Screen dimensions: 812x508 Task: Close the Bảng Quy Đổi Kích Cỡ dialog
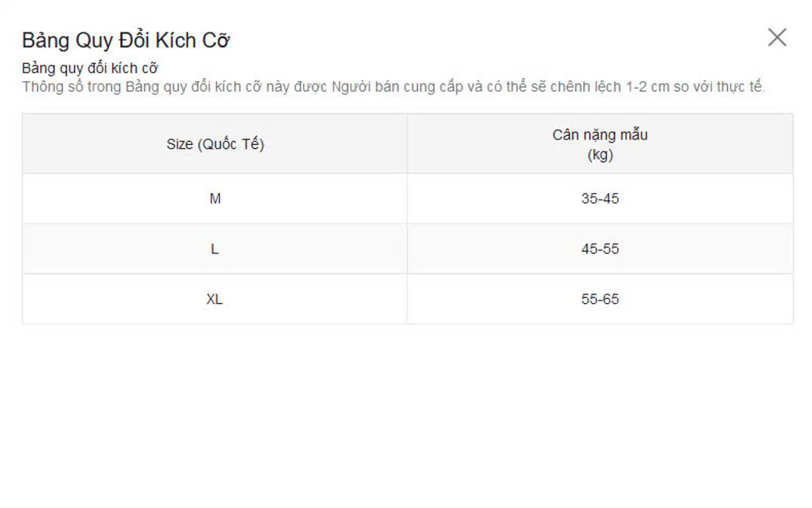point(777,38)
